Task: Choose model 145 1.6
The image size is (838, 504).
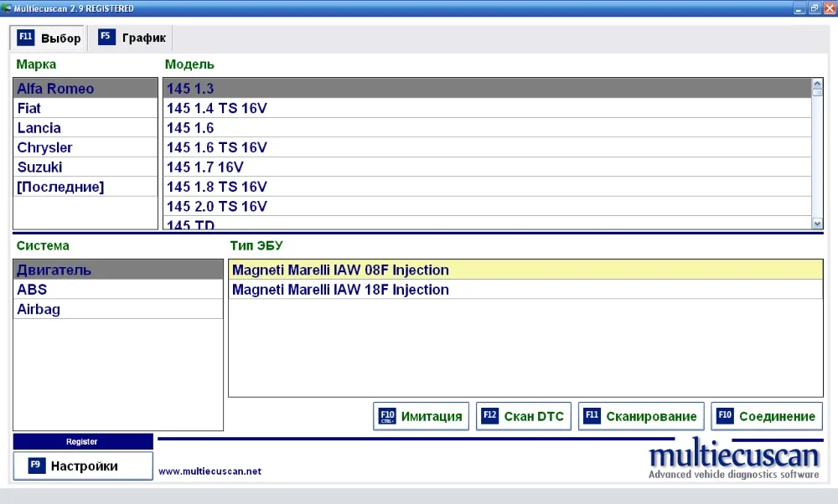Action: point(488,127)
